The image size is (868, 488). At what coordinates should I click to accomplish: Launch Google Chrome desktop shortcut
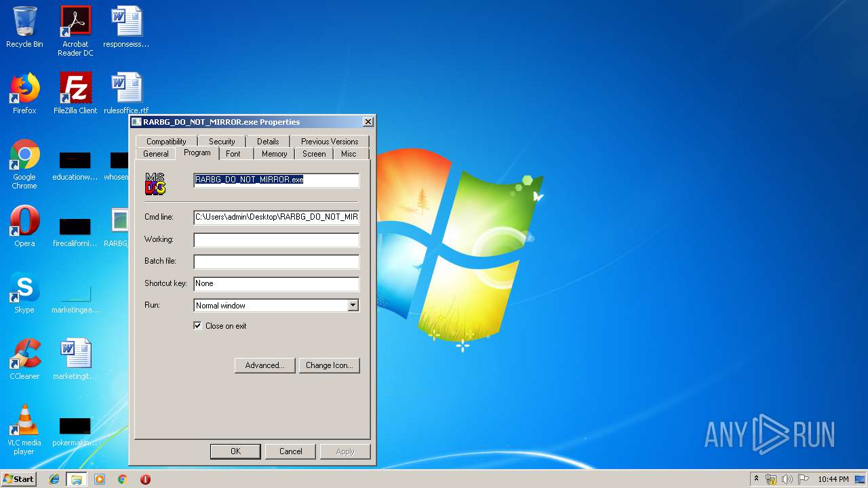[x=24, y=164]
